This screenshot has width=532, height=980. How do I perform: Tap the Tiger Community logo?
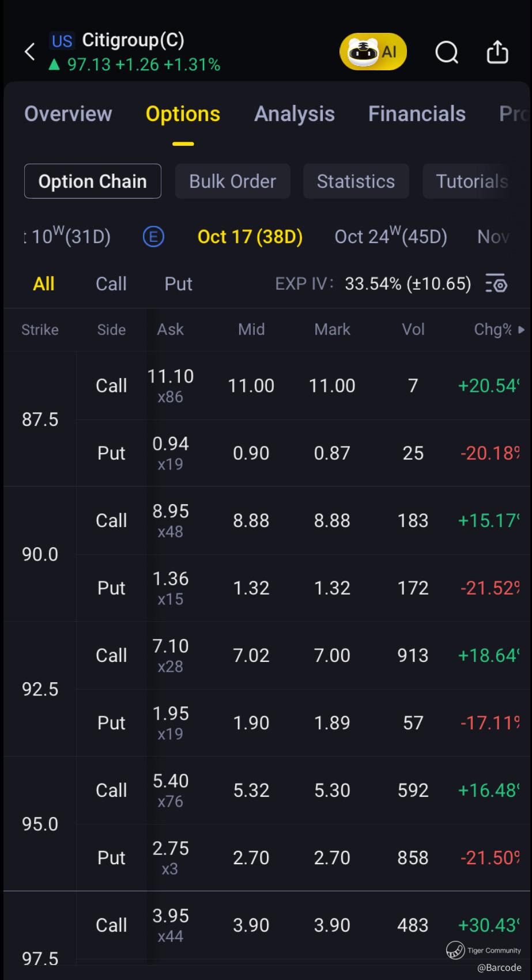point(455,950)
